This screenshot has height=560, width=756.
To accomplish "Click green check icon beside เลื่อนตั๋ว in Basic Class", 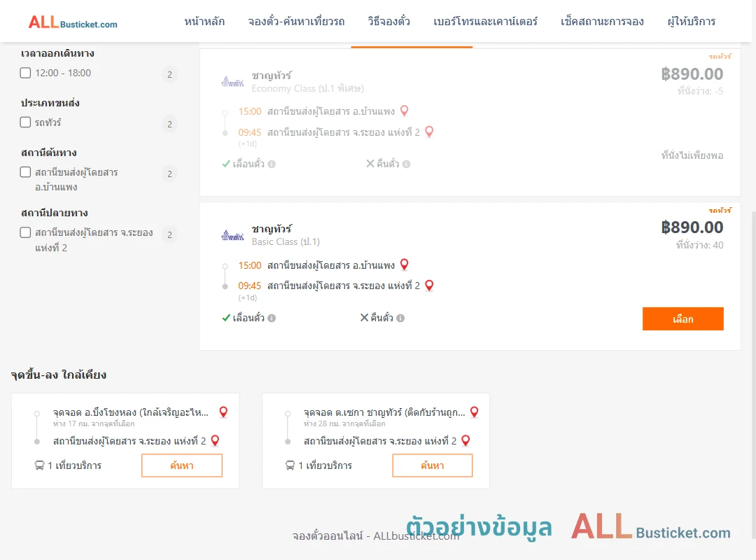I will [x=225, y=318].
